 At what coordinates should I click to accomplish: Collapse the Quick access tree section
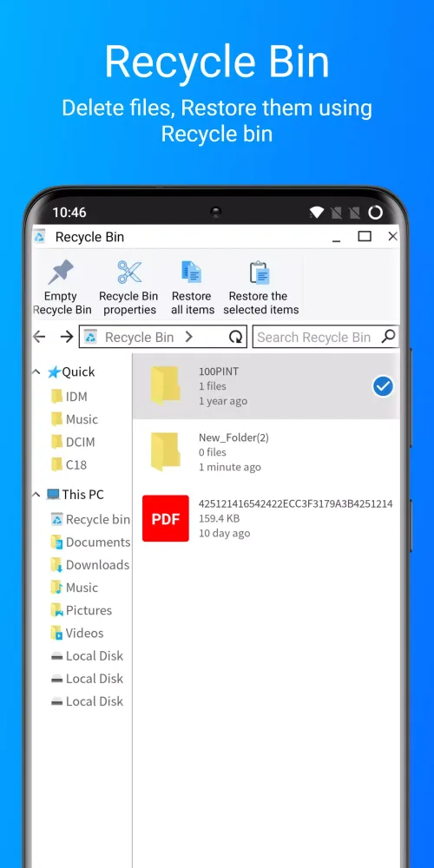click(x=36, y=372)
